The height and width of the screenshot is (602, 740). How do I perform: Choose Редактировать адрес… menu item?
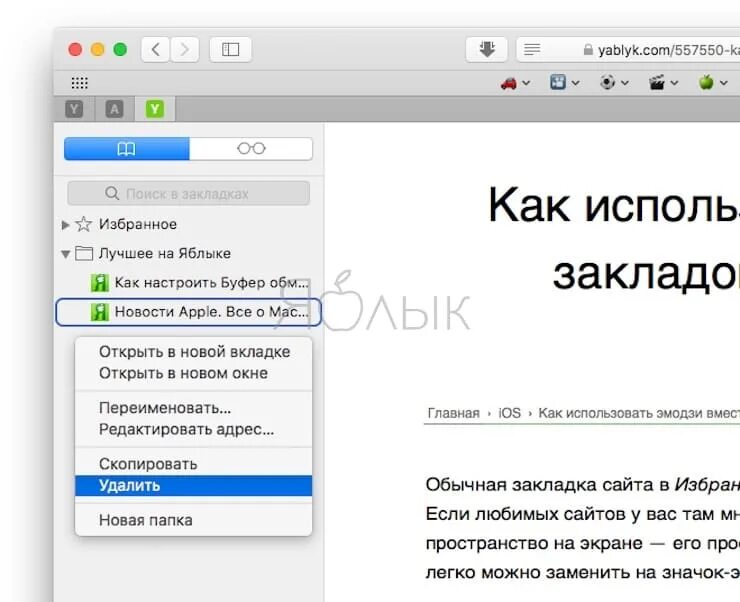[194, 429]
